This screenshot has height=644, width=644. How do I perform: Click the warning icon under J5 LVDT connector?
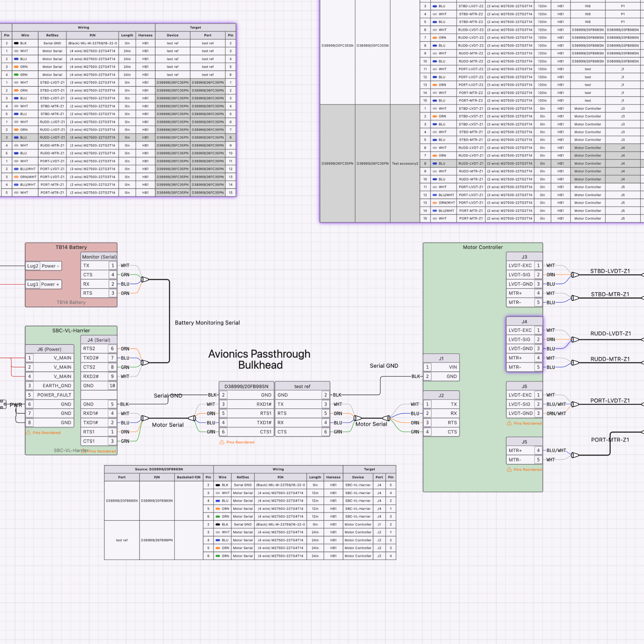(x=509, y=423)
